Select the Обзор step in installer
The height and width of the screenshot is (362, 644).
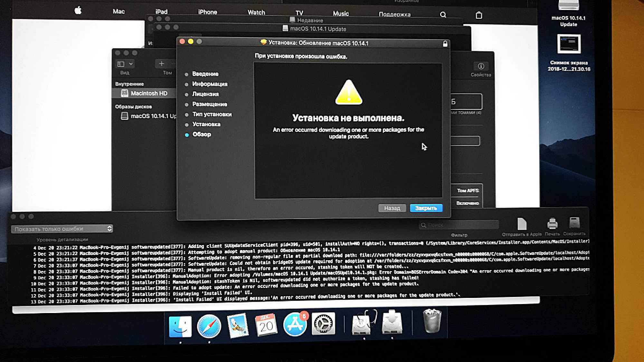202,134
